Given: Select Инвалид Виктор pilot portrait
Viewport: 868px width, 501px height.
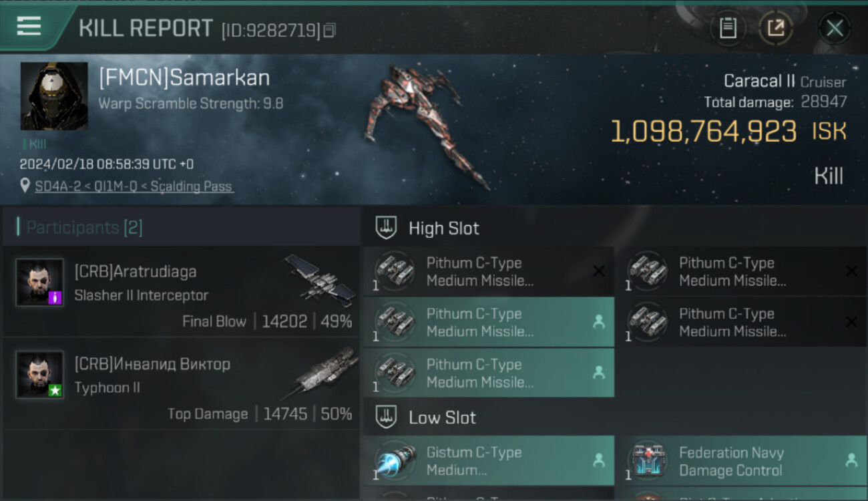Looking at the screenshot, I should point(40,374).
